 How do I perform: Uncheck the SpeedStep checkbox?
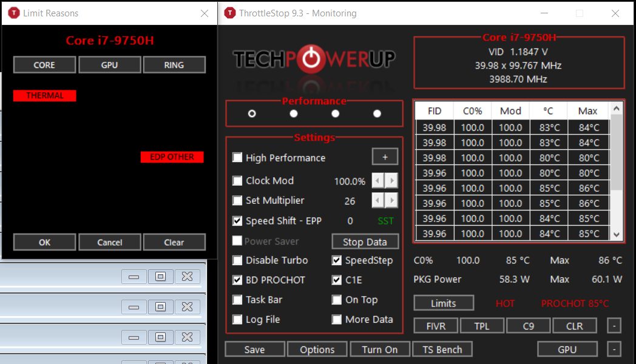coord(337,260)
